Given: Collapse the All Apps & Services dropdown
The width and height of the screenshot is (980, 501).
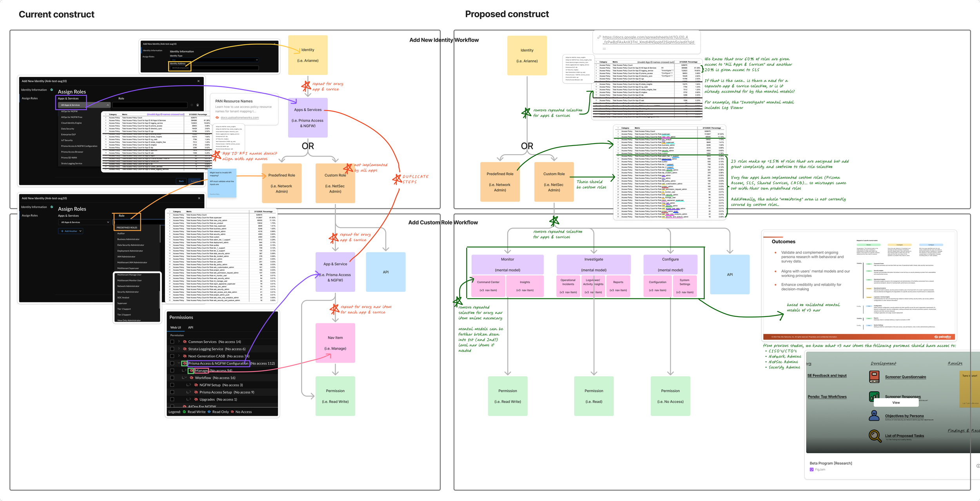Looking at the screenshot, I should tap(108, 105).
